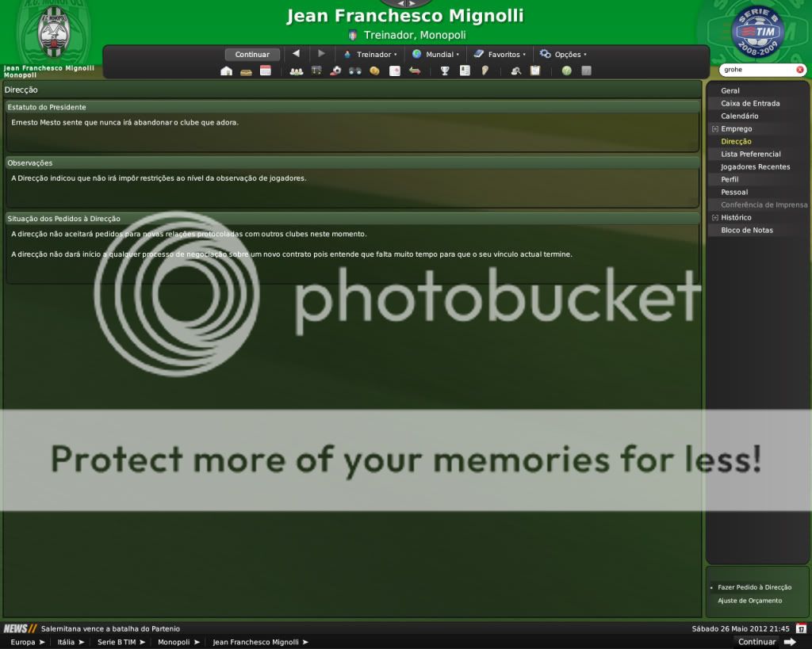Click the home icon in the toolbar
The image size is (812, 649).
(226, 71)
